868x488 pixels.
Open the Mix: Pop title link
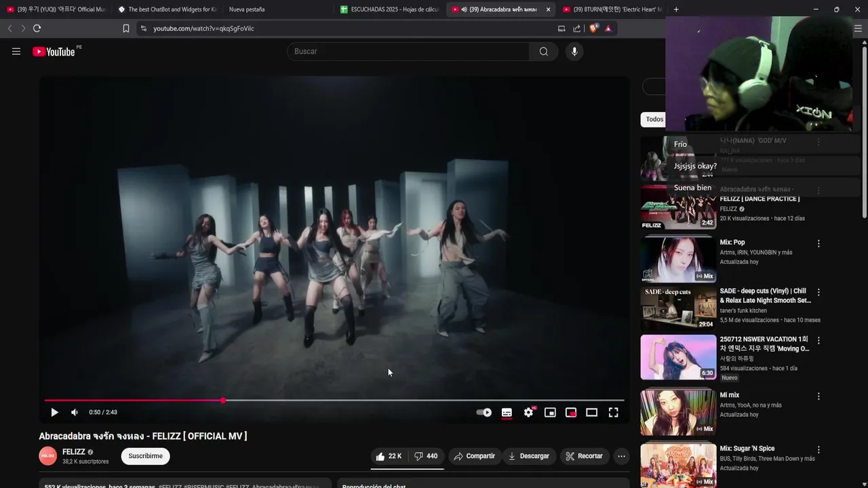[x=732, y=242]
